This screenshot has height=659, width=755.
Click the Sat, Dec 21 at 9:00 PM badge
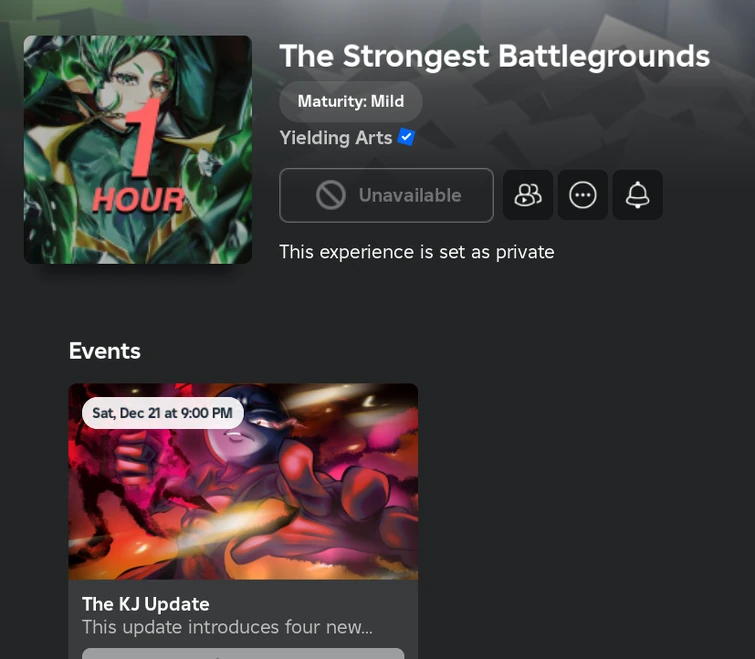163,413
